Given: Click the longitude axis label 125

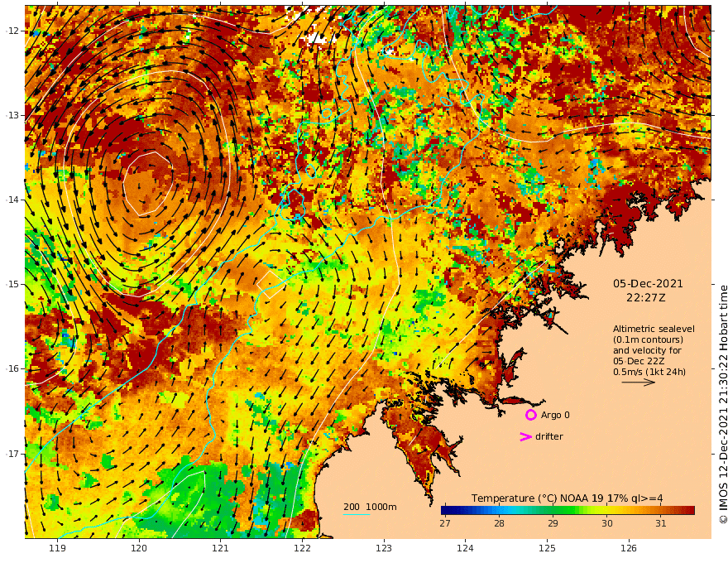Looking at the screenshot, I should click(x=547, y=548).
